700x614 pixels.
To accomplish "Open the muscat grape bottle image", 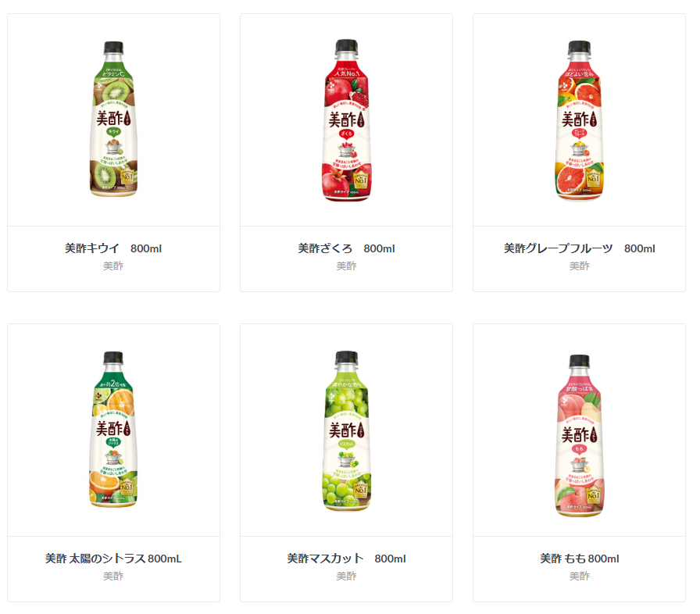I will pos(346,430).
